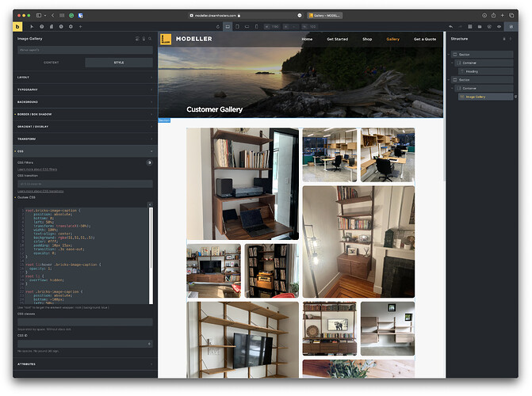Select the pointer tool in builder toolbar
Image resolution: width=532 pixels, height=396 pixels.
[32, 26]
